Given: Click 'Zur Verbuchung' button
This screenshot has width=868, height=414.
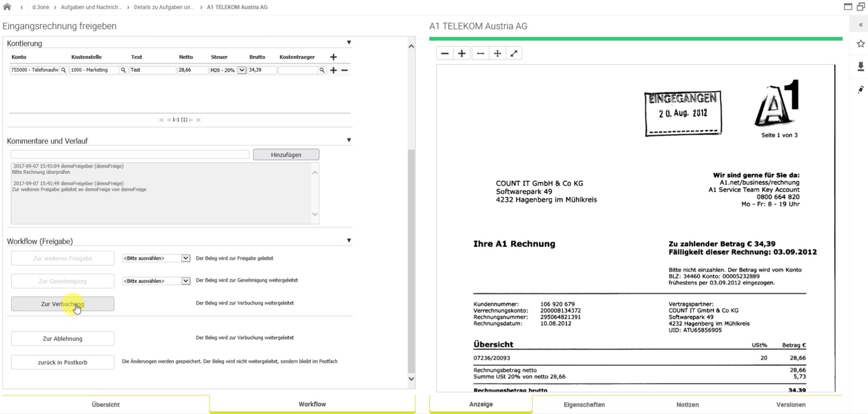Looking at the screenshot, I should [x=62, y=304].
